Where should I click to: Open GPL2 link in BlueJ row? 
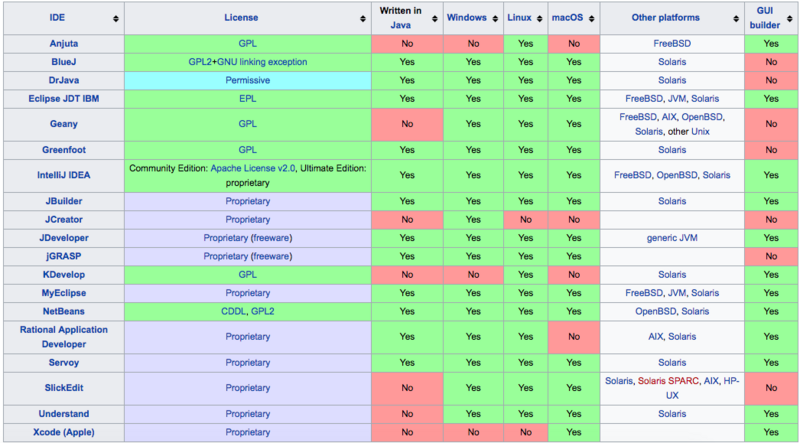[x=200, y=62]
